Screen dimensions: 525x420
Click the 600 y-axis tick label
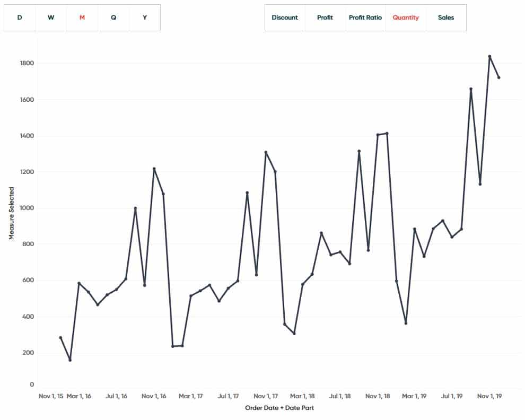pyautogui.click(x=29, y=281)
